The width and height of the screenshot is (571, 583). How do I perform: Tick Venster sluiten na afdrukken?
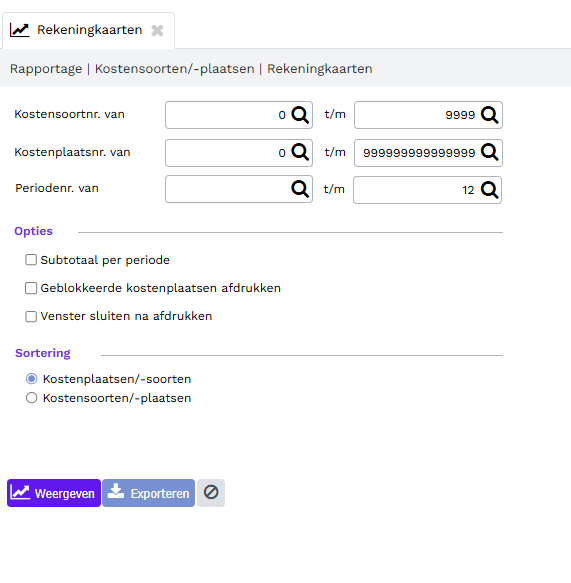[31, 316]
